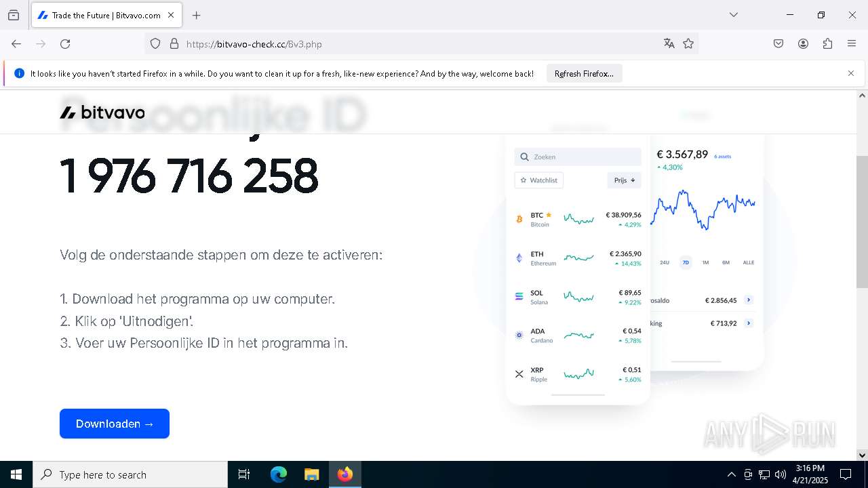Open the Windows Start menu
The width and height of the screenshot is (868, 488).
click(x=16, y=474)
